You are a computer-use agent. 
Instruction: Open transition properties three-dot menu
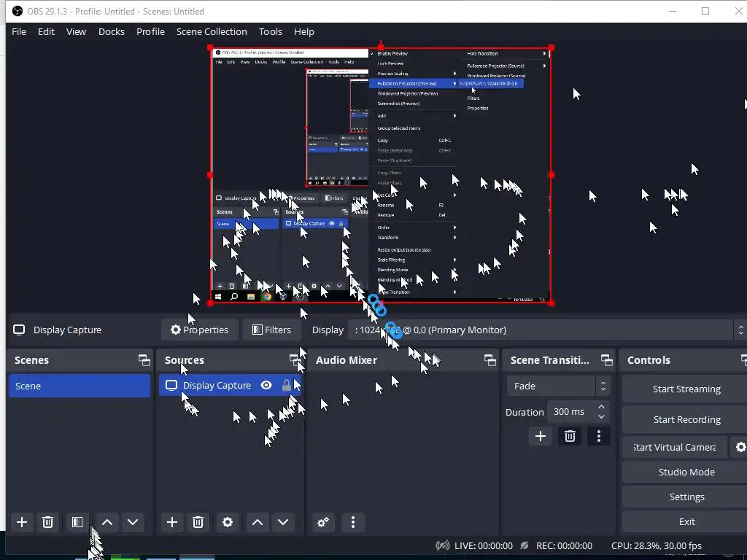point(599,436)
